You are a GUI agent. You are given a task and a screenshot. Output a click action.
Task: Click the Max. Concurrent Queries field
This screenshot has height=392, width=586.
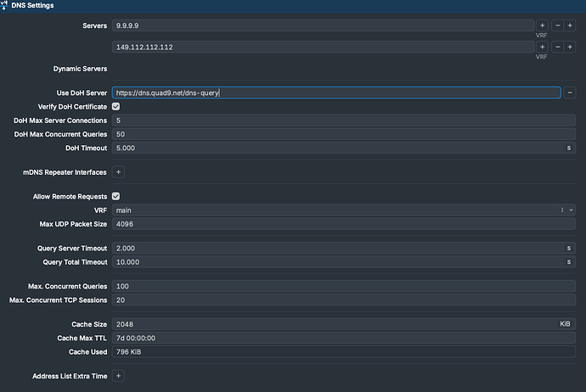click(x=344, y=286)
